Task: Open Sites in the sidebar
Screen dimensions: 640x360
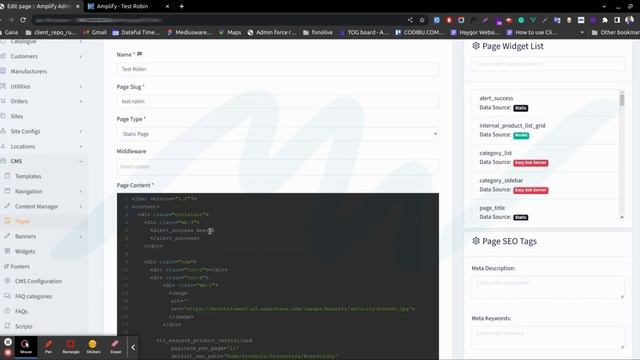Action: [17, 116]
